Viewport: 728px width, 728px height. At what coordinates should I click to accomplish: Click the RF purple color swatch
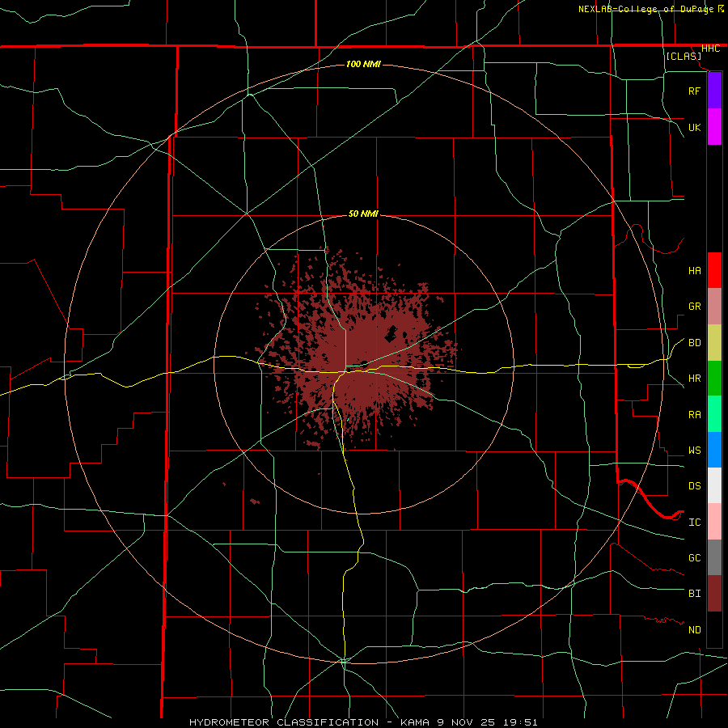click(x=714, y=90)
